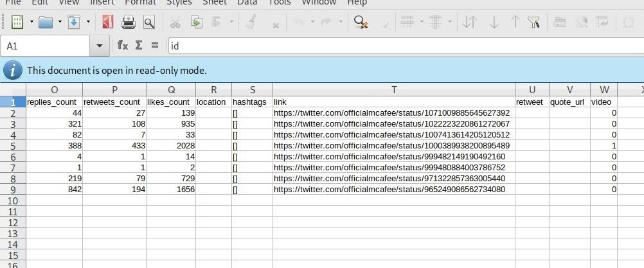Viewport: 644px width, 268px height.
Task: Toggle the AutoFilter funnel icon
Action: tap(533, 22)
